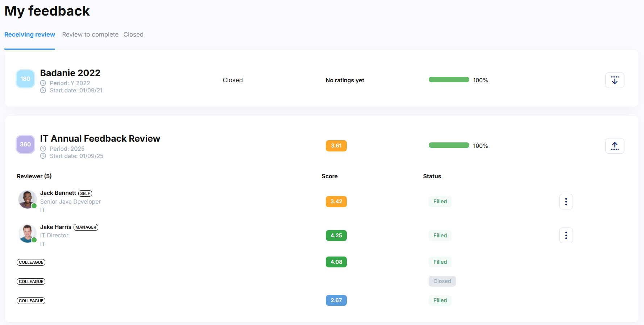The height and width of the screenshot is (325, 644).
Task: Open the options menu for Jack Bennett
Action: [566, 201]
